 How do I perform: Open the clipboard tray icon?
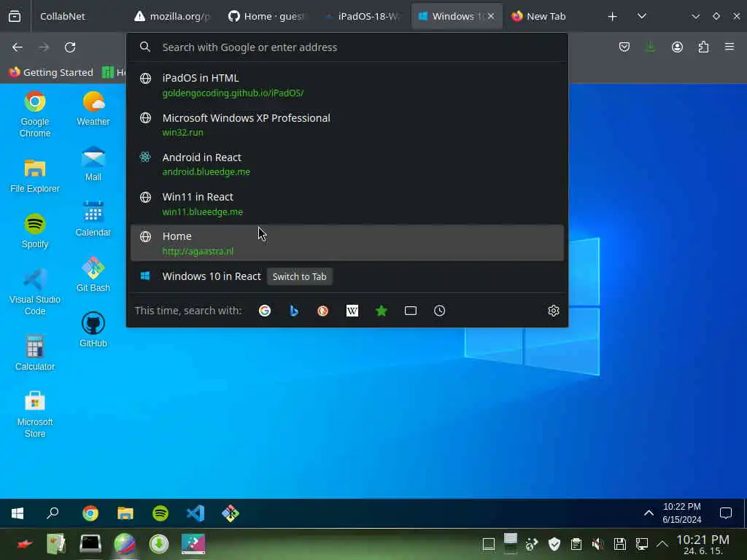click(x=576, y=544)
